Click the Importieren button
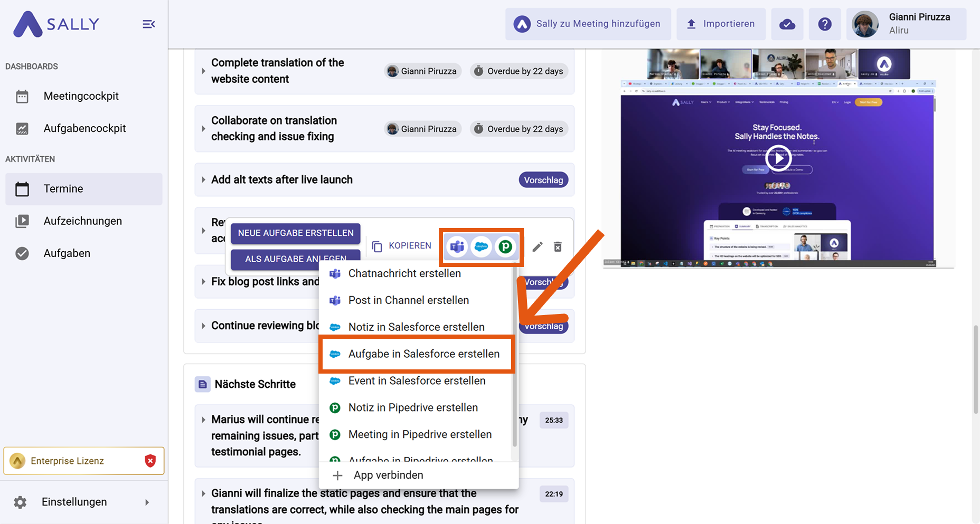Viewport: 980px width, 524px height. click(x=721, y=24)
